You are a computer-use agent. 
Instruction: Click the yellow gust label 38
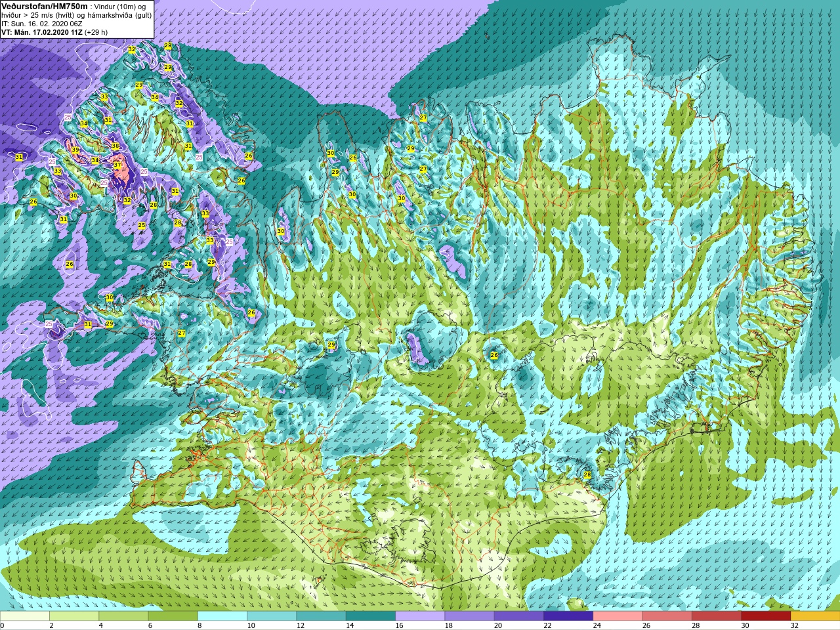115,146
